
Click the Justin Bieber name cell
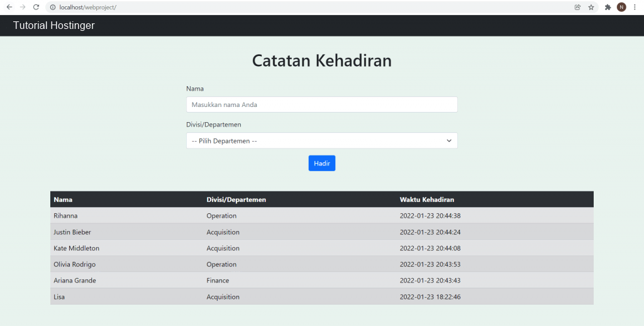click(x=72, y=232)
